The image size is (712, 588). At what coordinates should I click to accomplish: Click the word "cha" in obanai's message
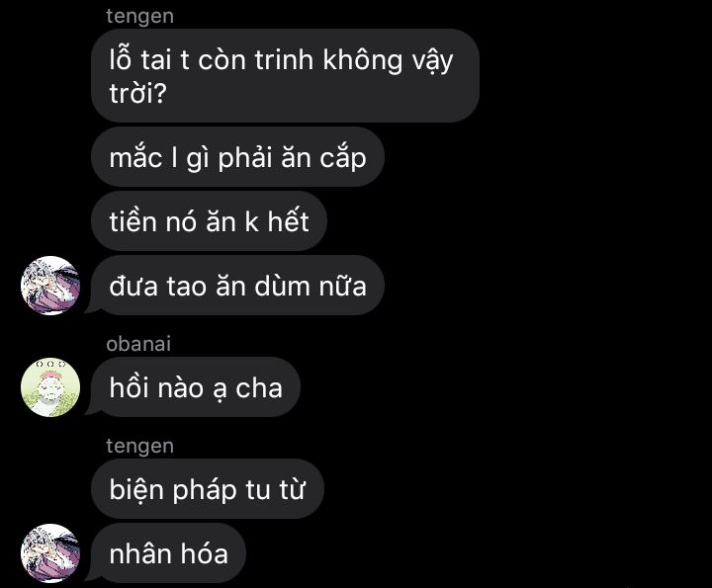point(259,388)
